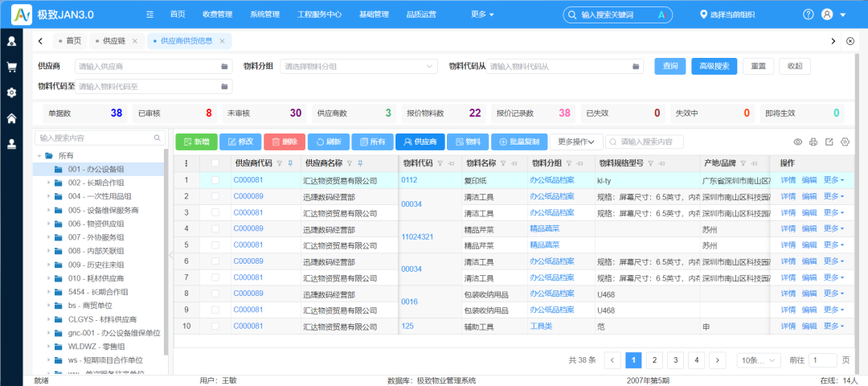
Task: Open the 品质运营 menu
Action: tap(421, 15)
